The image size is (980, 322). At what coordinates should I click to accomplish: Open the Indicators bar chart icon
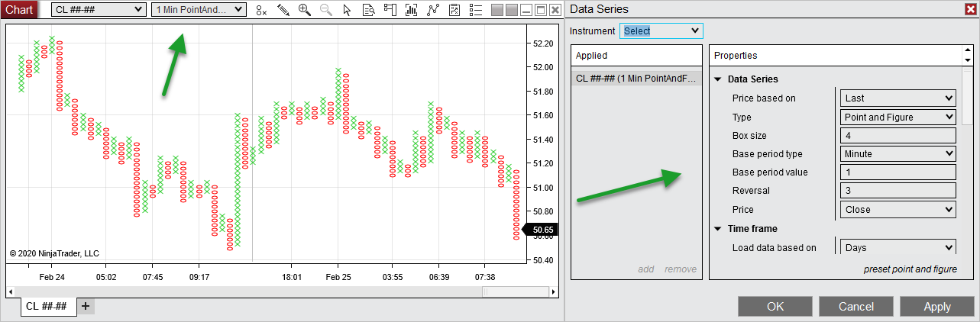[x=412, y=10]
